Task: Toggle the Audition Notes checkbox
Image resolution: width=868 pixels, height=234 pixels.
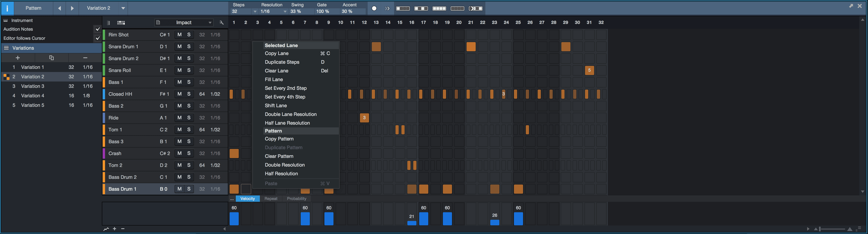Action: 98,29
